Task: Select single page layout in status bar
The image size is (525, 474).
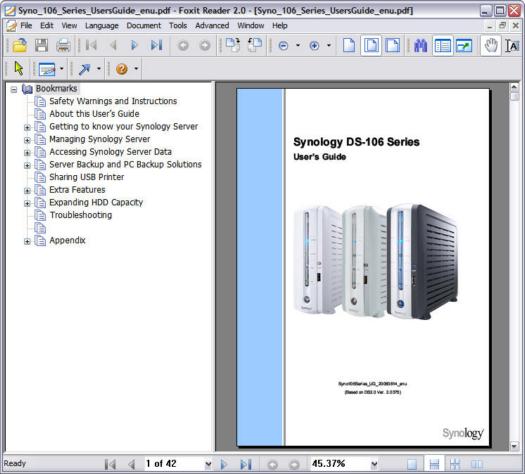Action: pos(412,464)
